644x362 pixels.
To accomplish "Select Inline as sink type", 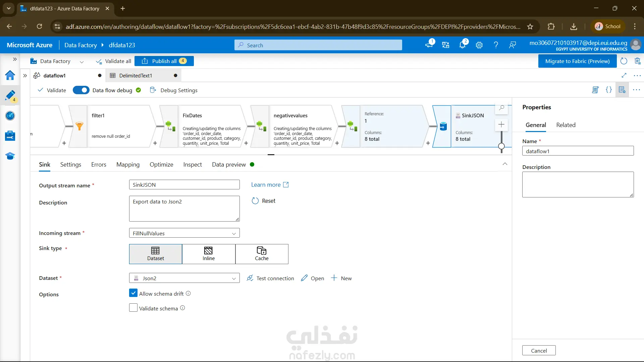I will 209,254.
